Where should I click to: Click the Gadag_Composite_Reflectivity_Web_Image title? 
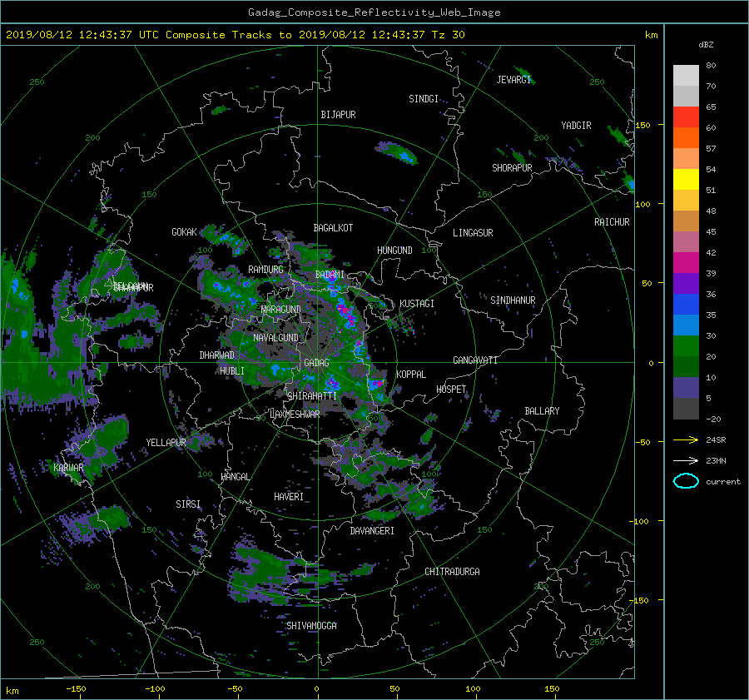pos(374,12)
